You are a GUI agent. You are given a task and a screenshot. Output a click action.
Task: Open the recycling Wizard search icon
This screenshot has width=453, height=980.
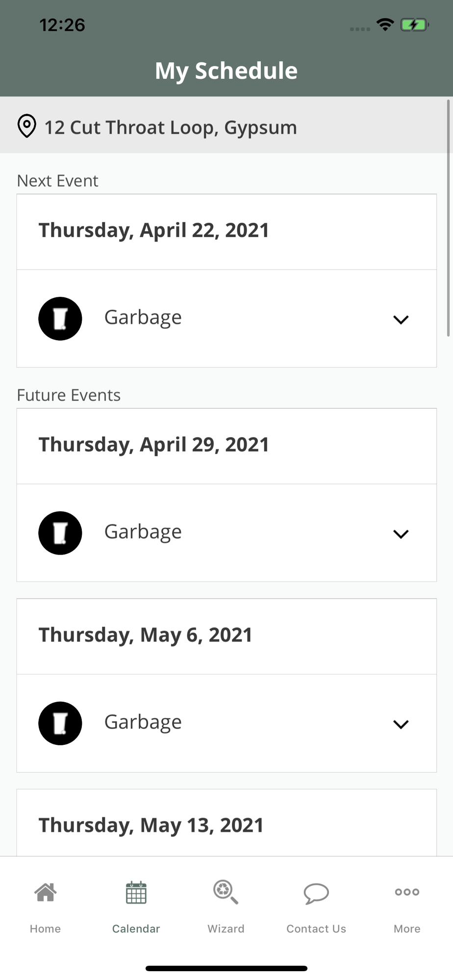226,892
